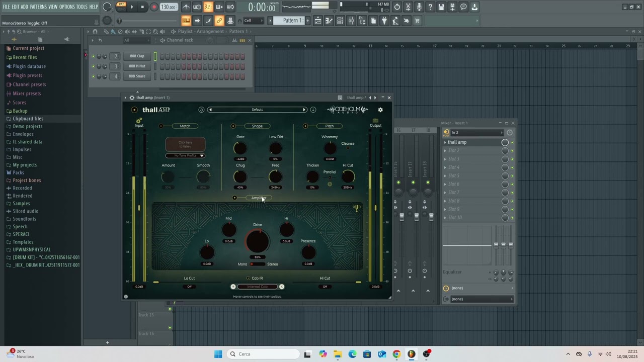The image size is (644, 362).
Task: Toggle the Shape section power
Action: click(x=233, y=126)
